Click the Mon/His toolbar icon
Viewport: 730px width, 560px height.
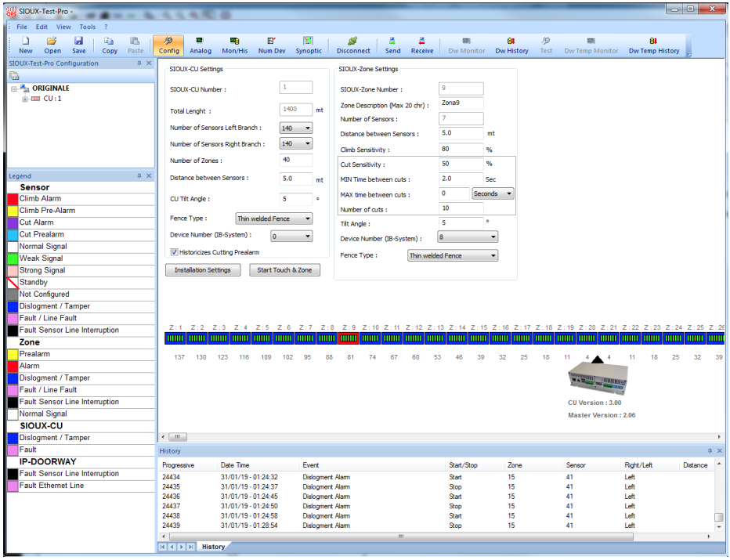coord(235,45)
